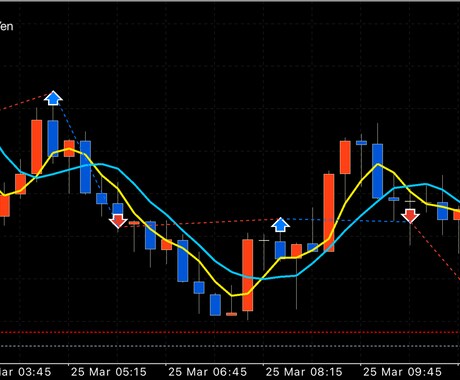Click the '25 Mar 05:15' time label
This screenshot has height=380, width=460.
click(x=109, y=372)
